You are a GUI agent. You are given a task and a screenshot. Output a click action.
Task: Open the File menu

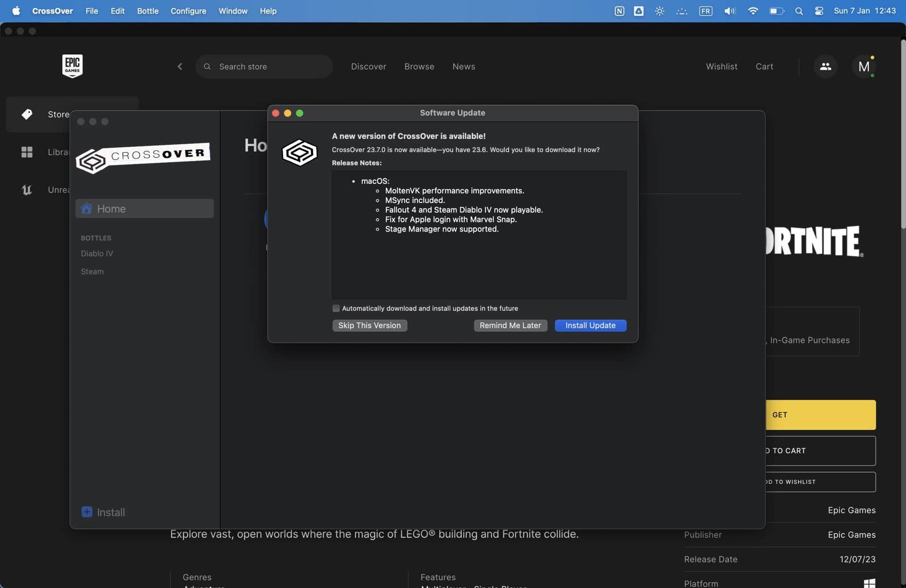pos(92,11)
